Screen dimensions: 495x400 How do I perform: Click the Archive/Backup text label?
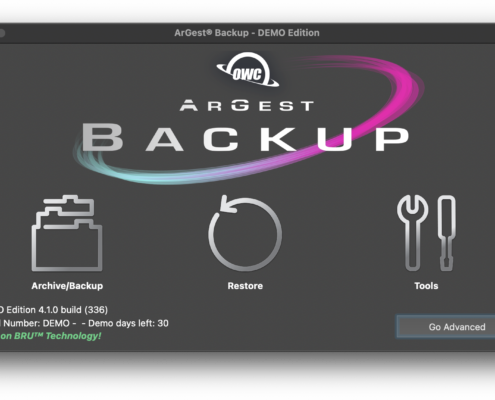[67, 286]
